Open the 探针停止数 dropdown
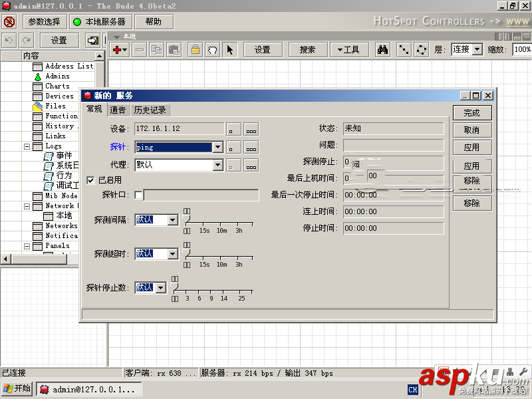 [x=161, y=288]
